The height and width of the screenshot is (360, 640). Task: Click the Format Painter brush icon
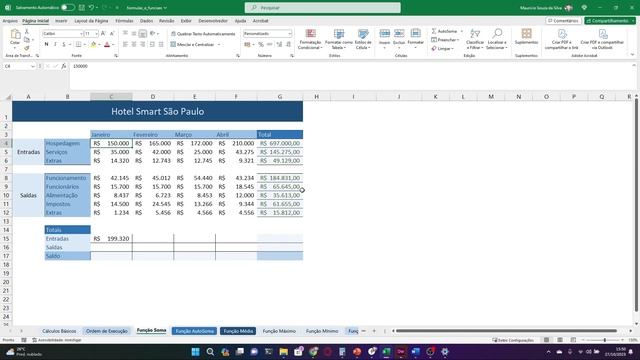coord(27,48)
